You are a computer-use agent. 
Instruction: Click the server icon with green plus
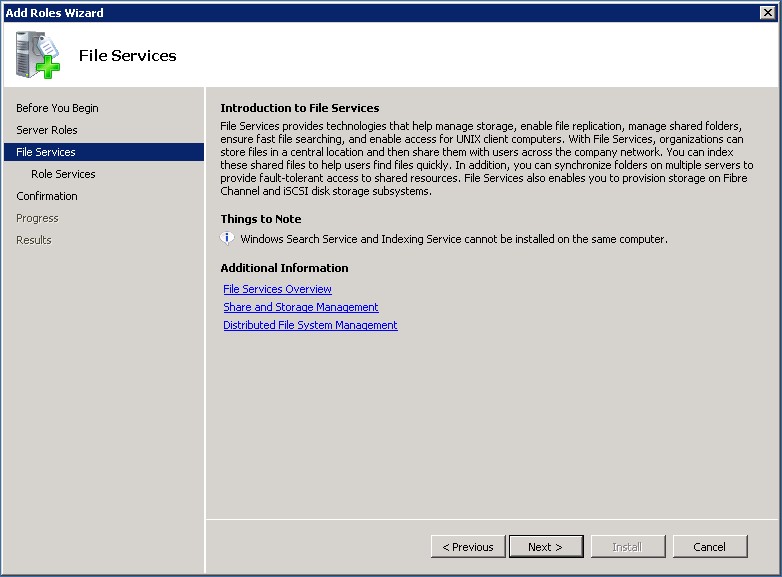[x=38, y=55]
